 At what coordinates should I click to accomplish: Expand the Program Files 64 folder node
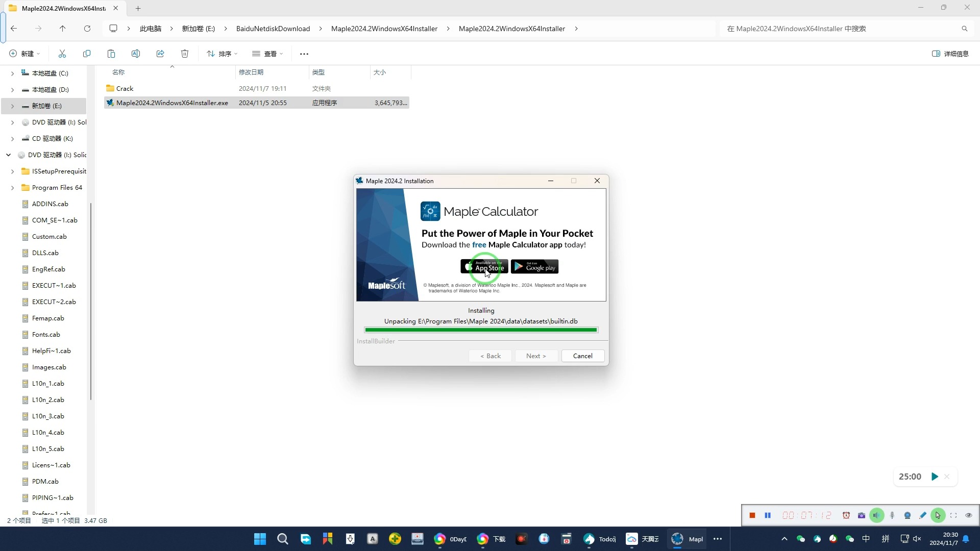pos(12,188)
